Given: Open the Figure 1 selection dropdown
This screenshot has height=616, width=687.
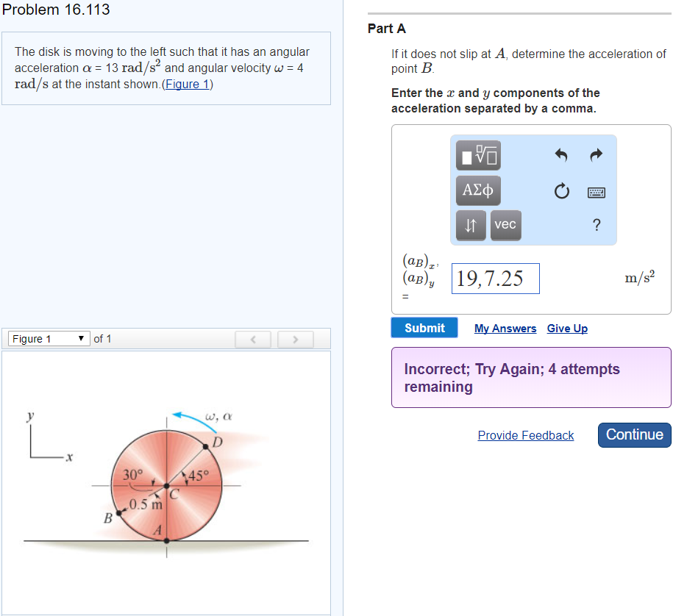Looking at the screenshot, I should (x=48, y=338).
